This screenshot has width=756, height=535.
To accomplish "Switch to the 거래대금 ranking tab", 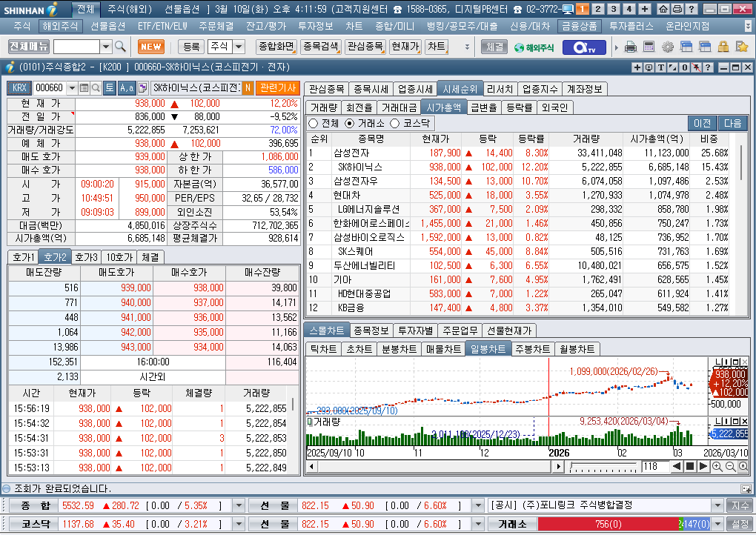I will [x=399, y=107].
